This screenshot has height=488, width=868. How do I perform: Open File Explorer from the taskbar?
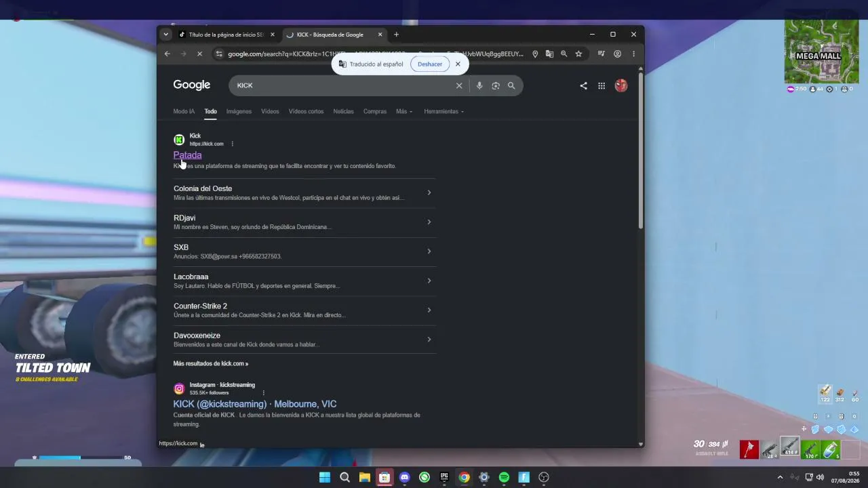(x=364, y=477)
